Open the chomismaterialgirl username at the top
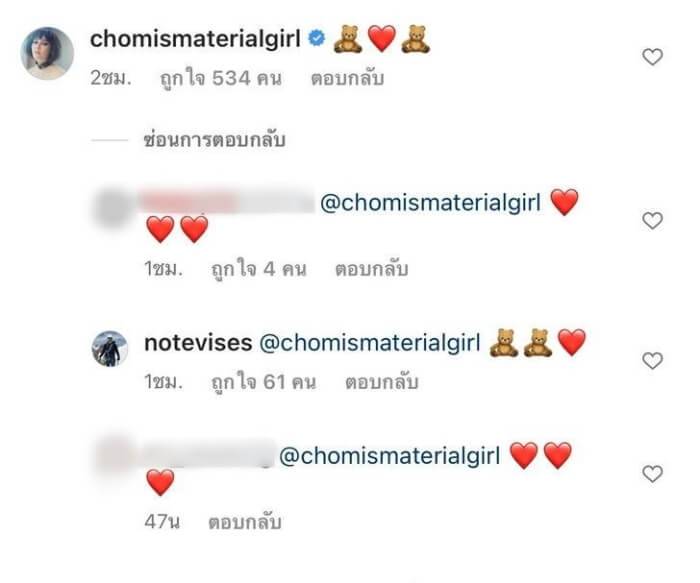700x583 pixels. point(196,39)
